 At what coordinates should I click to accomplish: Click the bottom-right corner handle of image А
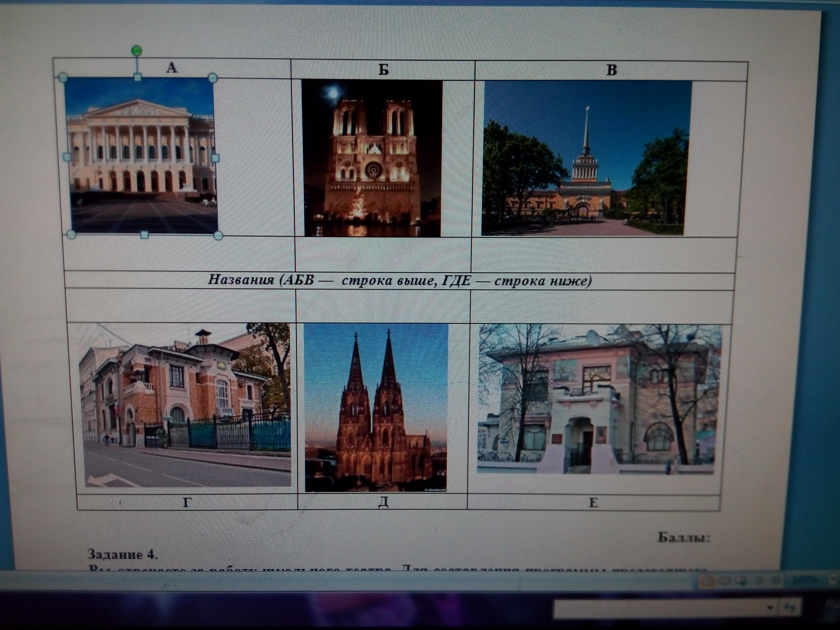click(218, 236)
